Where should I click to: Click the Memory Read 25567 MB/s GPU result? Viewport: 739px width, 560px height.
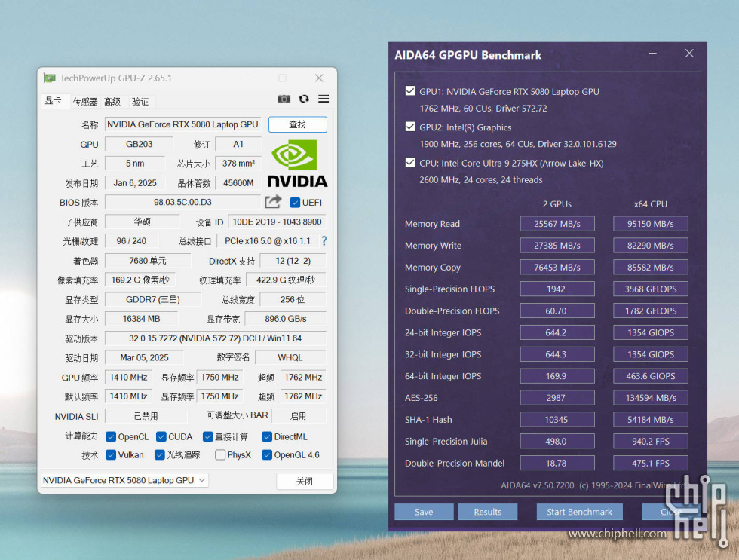[557, 224]
